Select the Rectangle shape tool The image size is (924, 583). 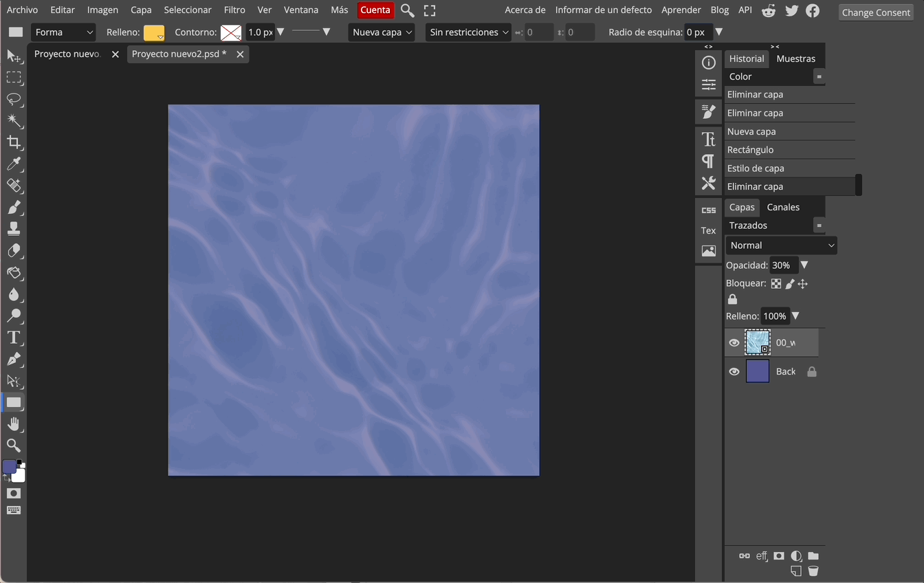(14, 402)
